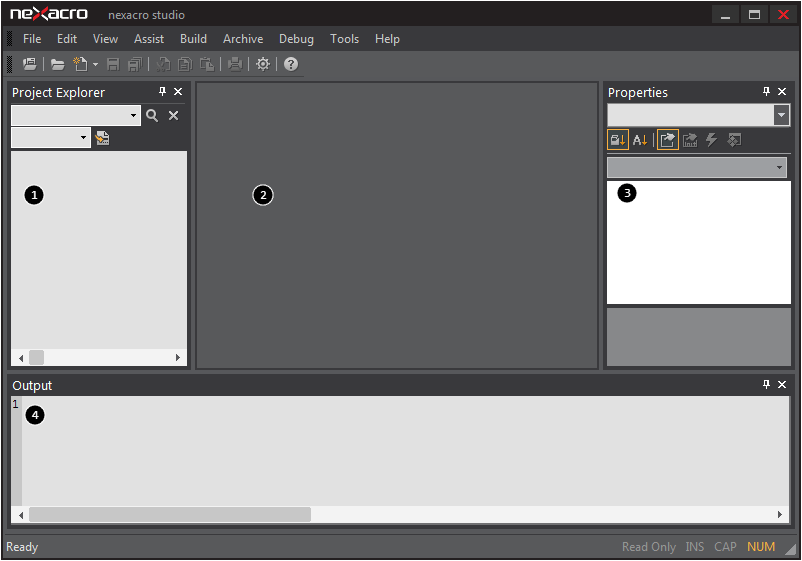Open the Build menu

click(x=193, y=39)
